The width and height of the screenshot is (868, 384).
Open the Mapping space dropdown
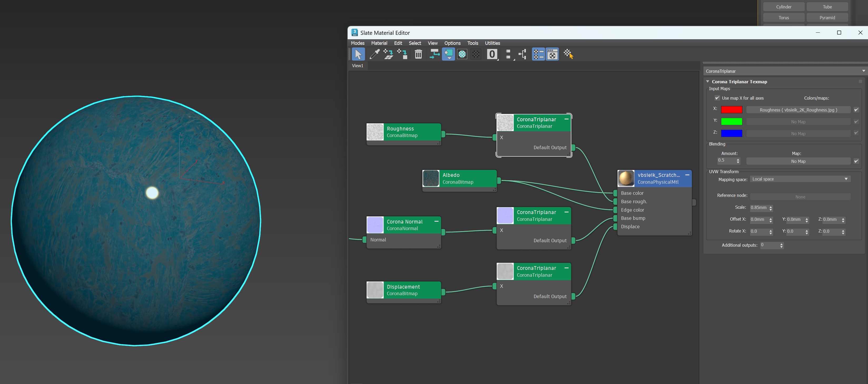[x=800, y=179]
